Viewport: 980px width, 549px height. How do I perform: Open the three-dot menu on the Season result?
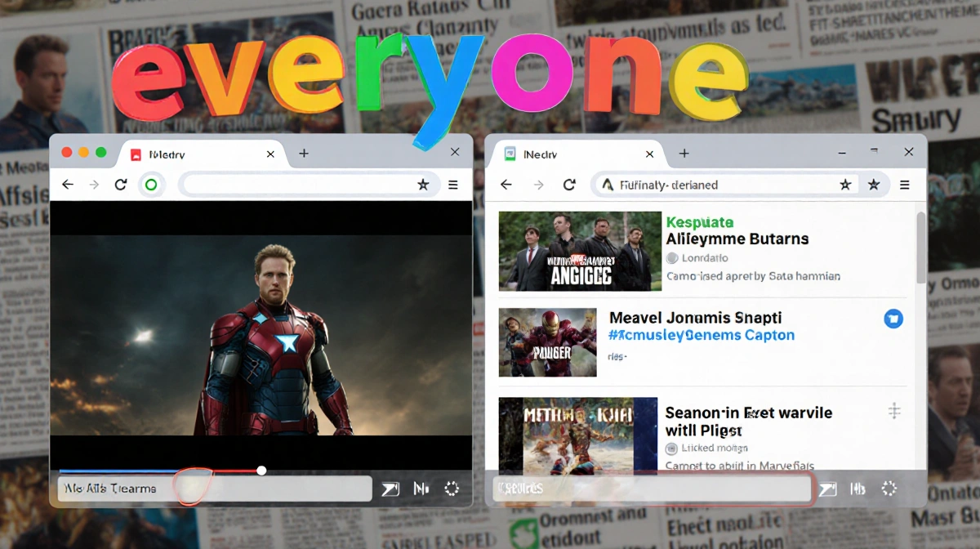(x=894, y=412)
